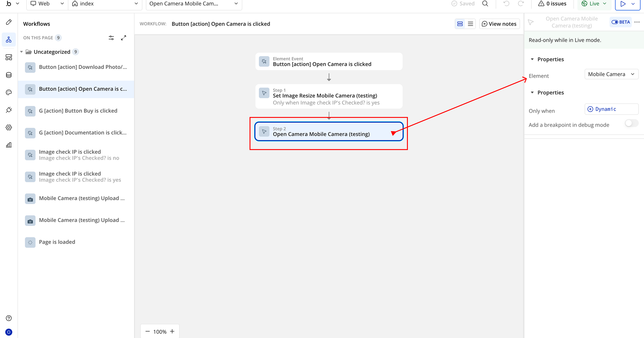The image size is (644, 338).
Task: Open the Design tab pencil icon
Action: [x=9, y=22]
